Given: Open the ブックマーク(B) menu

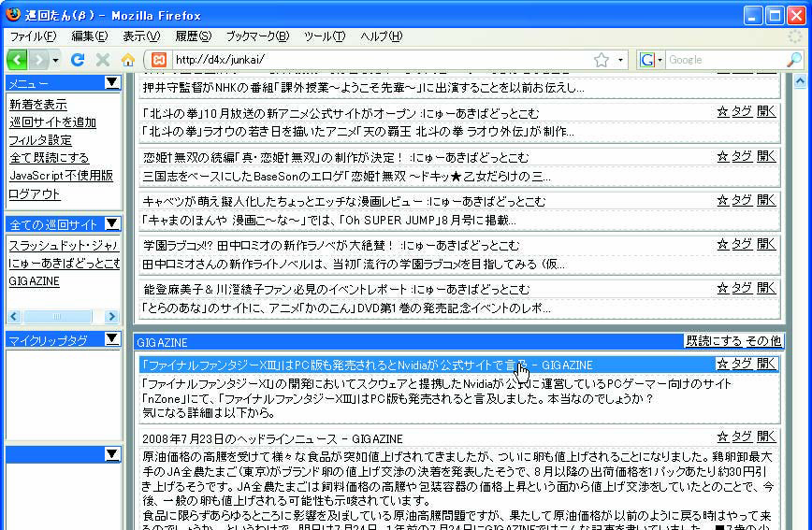Looking at the screenshot, I should click(x=257, y=36).
